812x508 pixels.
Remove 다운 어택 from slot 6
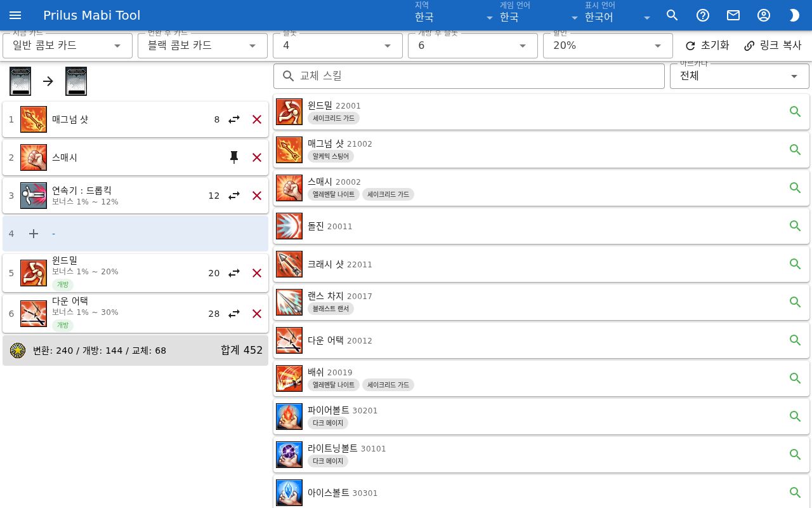[257, 314]
